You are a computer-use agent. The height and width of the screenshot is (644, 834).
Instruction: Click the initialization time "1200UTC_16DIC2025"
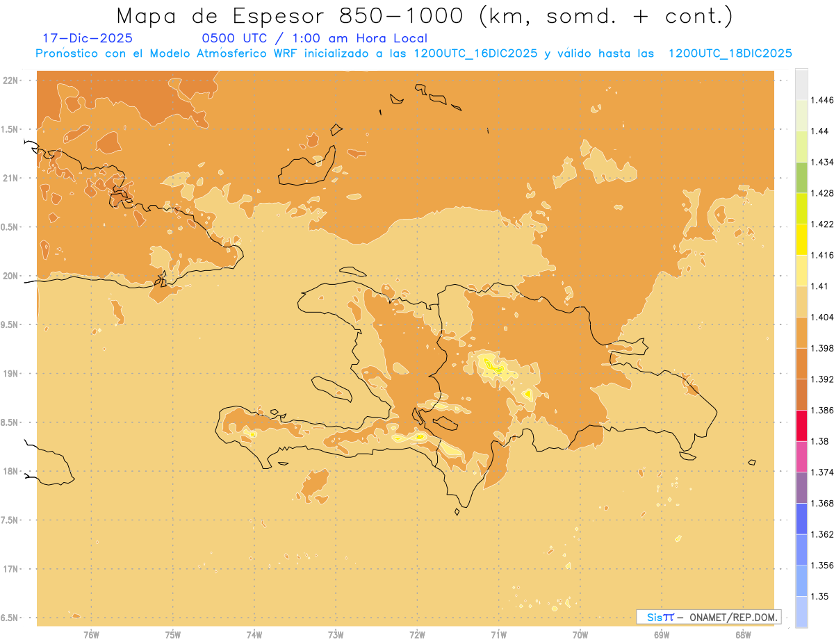click(x=475, y=53)
